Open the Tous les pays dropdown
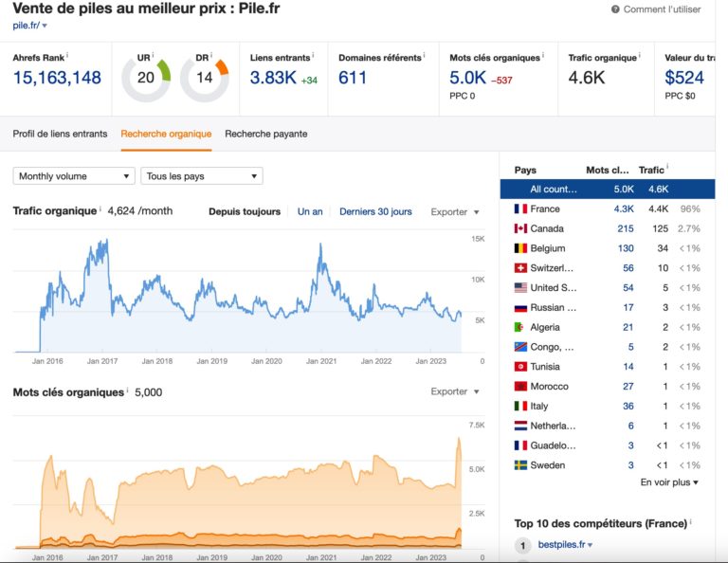 point(202,176)
